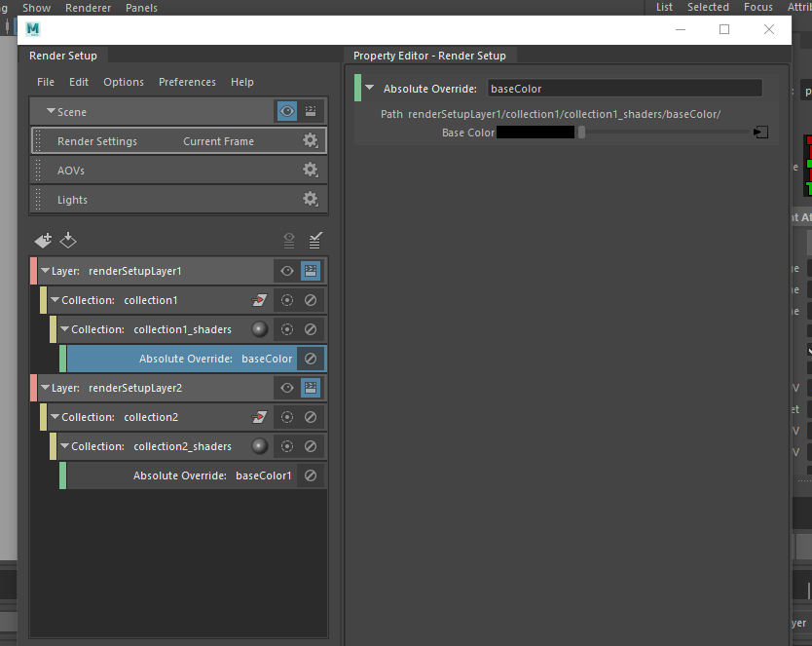Create a new render setup layer
812x646 pixels.
click(43, 240)
